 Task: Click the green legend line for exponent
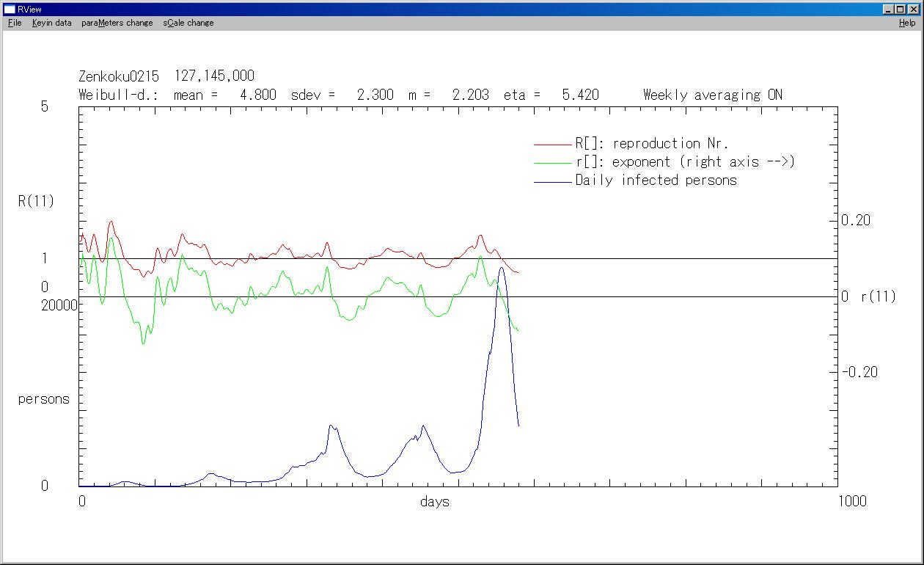(x=552, y=162)
